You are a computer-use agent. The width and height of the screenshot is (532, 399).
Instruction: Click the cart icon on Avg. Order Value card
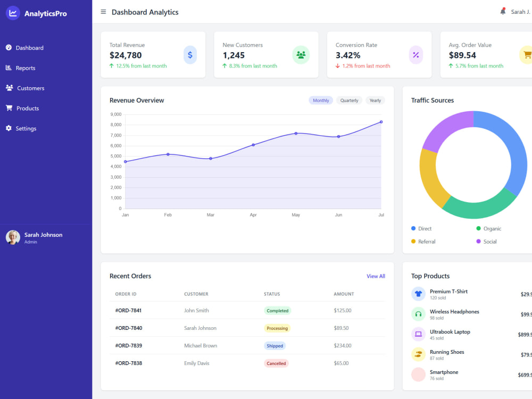point(527,55)
